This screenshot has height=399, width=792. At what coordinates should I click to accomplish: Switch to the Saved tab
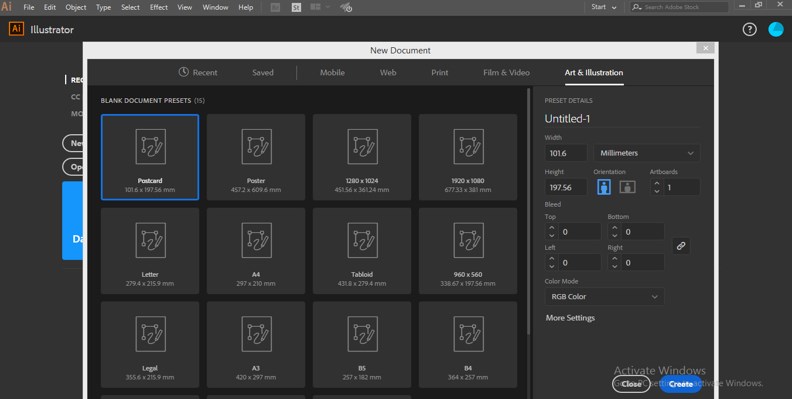tap(263, 73)
